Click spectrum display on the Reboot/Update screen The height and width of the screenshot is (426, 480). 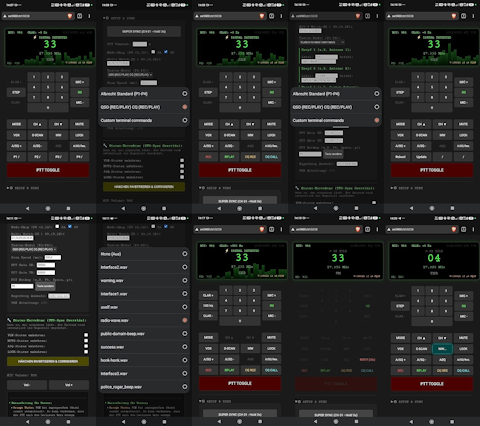coord(433,47)
